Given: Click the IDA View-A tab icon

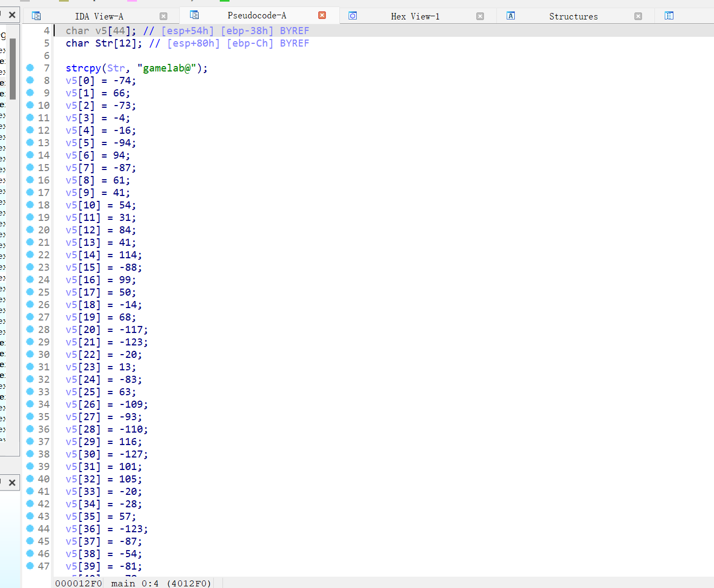Looking at the screenshot, I should click(x=36, y=16).
